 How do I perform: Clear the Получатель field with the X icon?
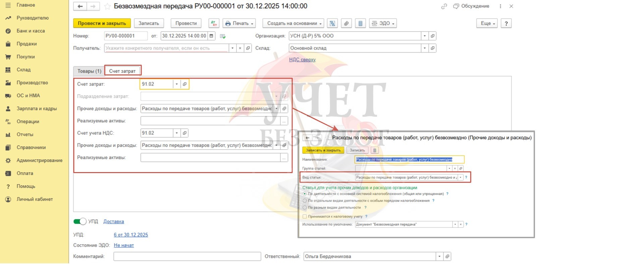(x=240, y=48)
